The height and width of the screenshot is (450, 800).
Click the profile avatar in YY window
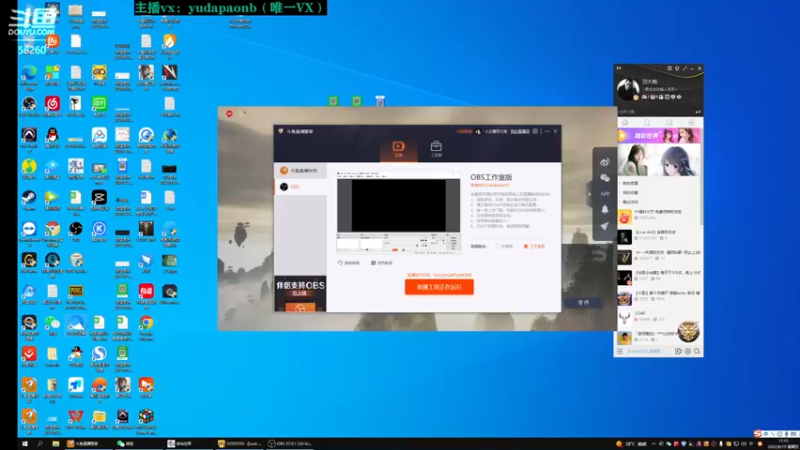[x=628, y=90]
